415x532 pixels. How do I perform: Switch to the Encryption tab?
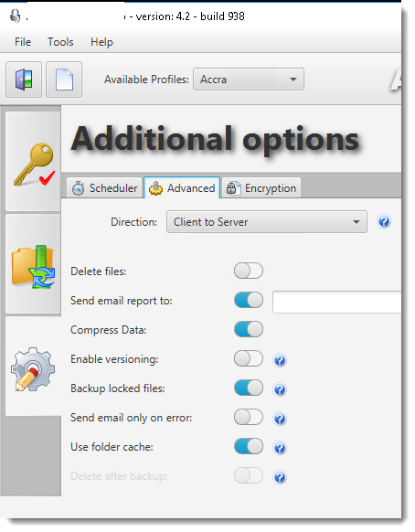click(x=261, y=188)
